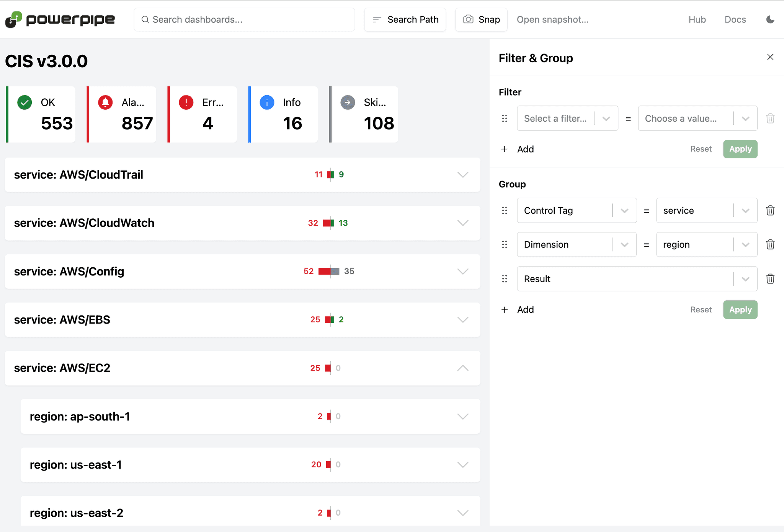Open the Result grouping dropdown
This screenshot has width=784, height=532.
637,279
